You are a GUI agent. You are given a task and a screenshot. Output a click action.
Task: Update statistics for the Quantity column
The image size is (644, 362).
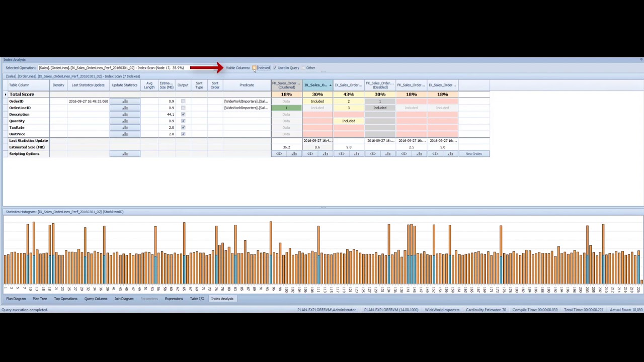point(125,121)
